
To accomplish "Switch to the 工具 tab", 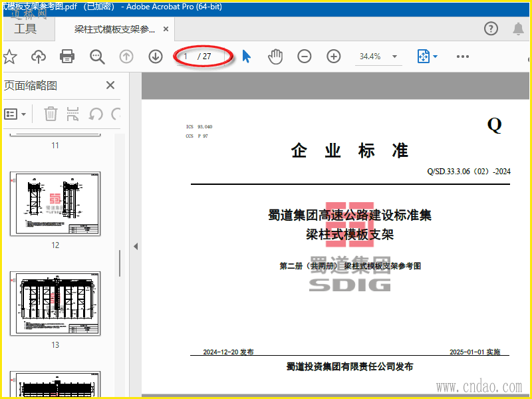I will point(25,29).
